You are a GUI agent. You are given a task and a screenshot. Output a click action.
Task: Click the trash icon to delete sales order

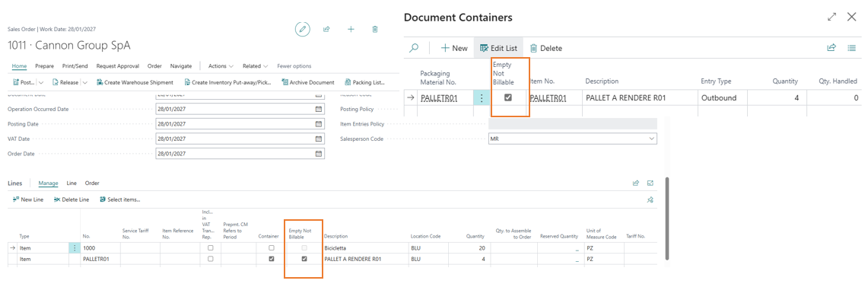(375, 30)
